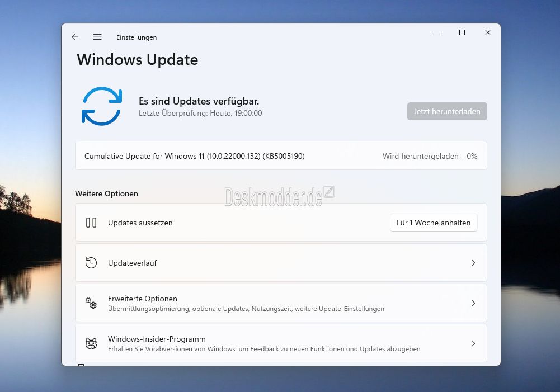
Task: Expand Updateverlauf via its chevron
Action: 473,263
